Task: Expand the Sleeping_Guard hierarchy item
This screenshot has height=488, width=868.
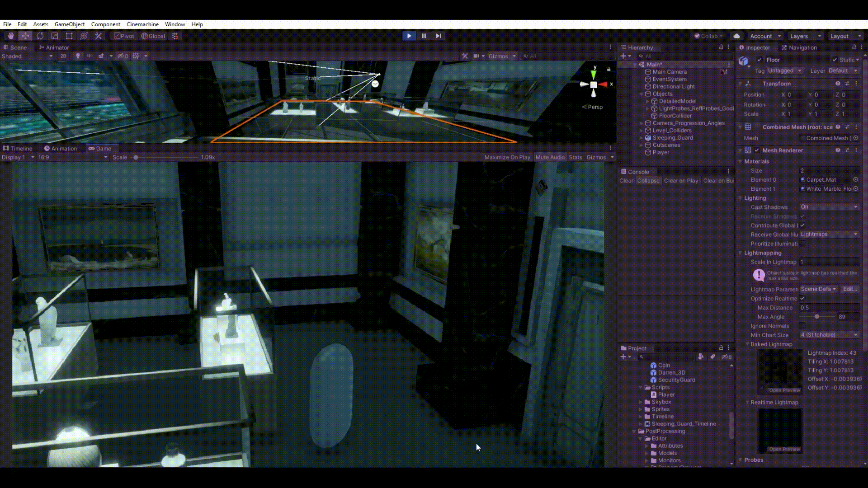Action: (x=641, y=138)
